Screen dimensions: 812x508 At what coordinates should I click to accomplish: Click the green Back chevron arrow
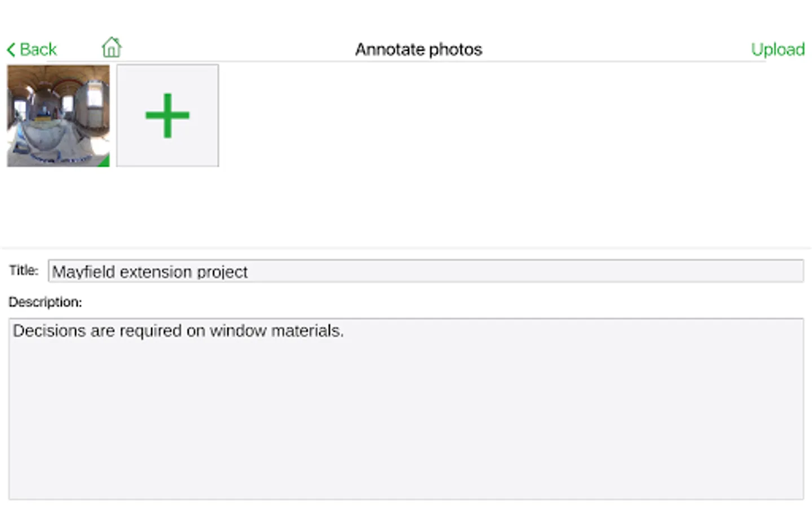pos(11,50)
